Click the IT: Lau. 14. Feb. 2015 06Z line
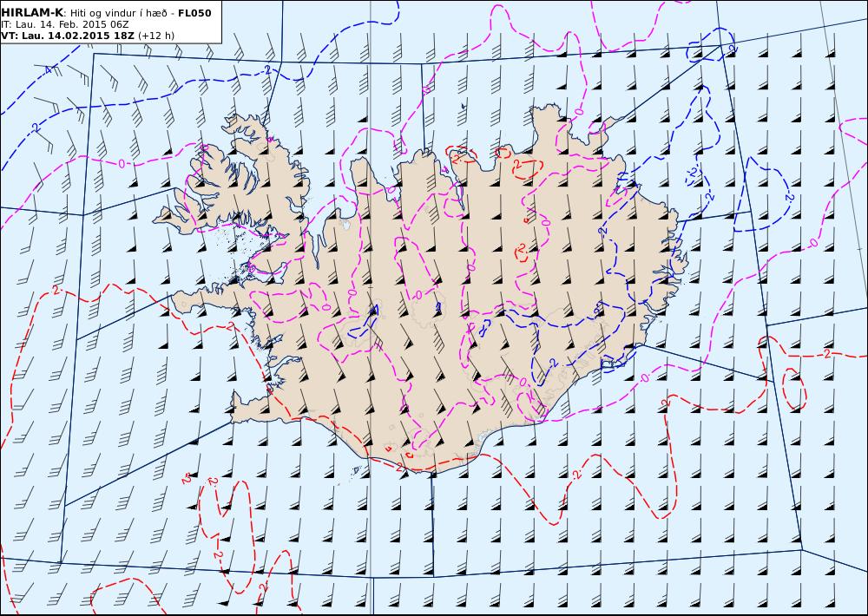The height and width of the screenshot is (616, 868). [x=65, y=25]
